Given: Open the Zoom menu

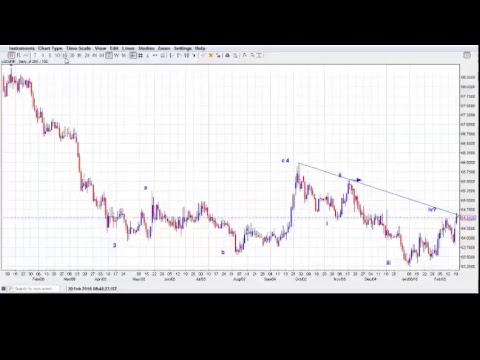Looking at the screenshot, I should tap(164, 48).
